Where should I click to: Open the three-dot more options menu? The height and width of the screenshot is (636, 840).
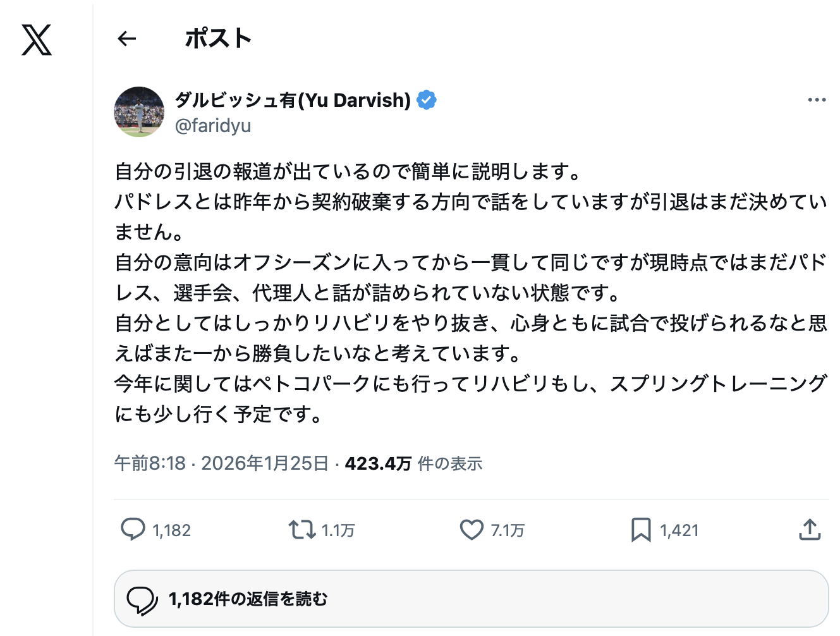[817, 100]
